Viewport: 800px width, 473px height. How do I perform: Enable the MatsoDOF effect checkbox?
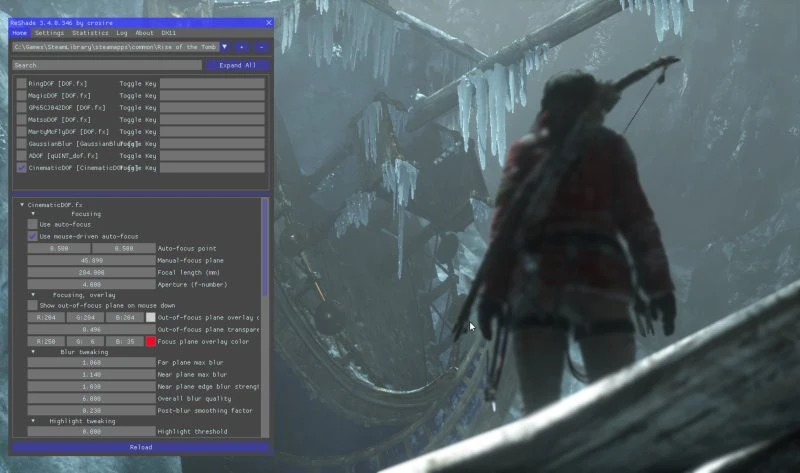point(21,119)
